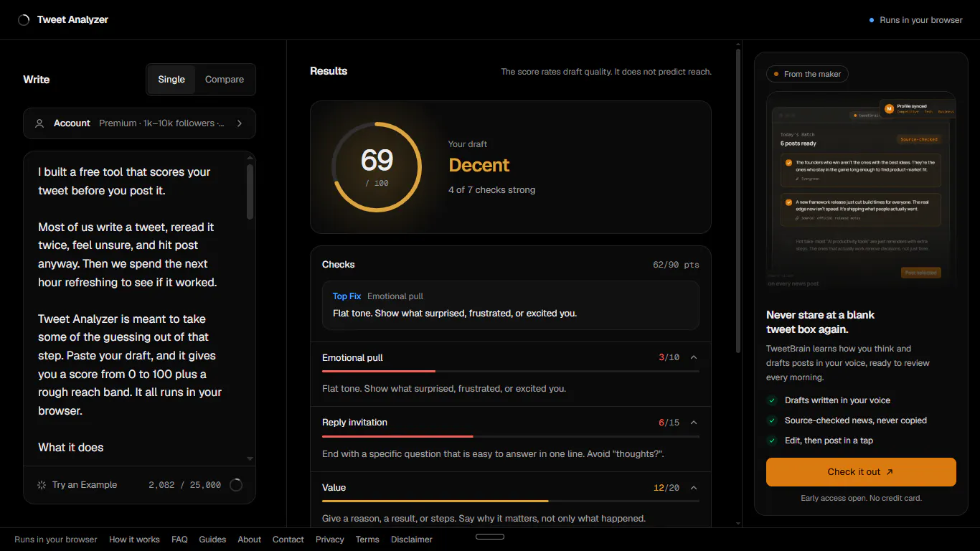Open the Privacy footer link

[330, 540]
